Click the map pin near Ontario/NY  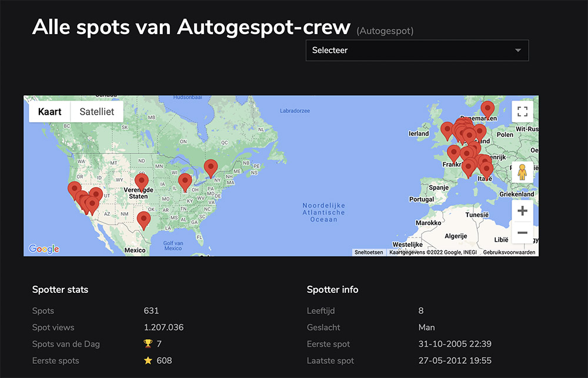point(211,168)
